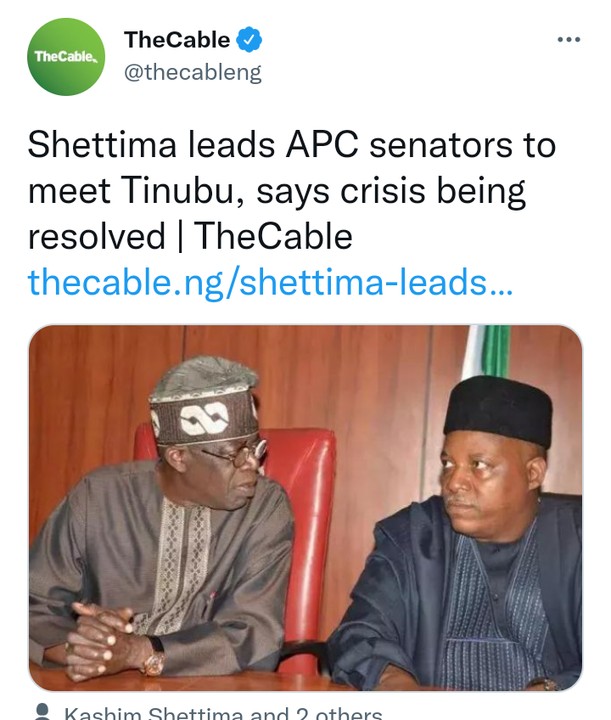Image resolution: width=611 pixels, height=720 pixels.
Task: Click the tagged people person icon
Action: coord(43,712)
